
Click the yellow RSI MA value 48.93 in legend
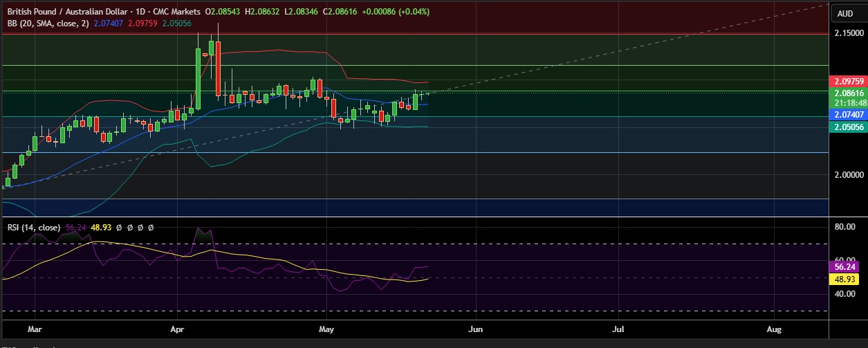coord(101,227)
